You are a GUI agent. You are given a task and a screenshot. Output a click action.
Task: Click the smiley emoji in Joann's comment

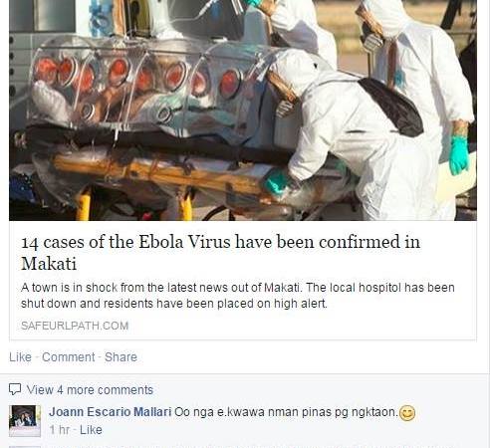(x=407, y=413)
